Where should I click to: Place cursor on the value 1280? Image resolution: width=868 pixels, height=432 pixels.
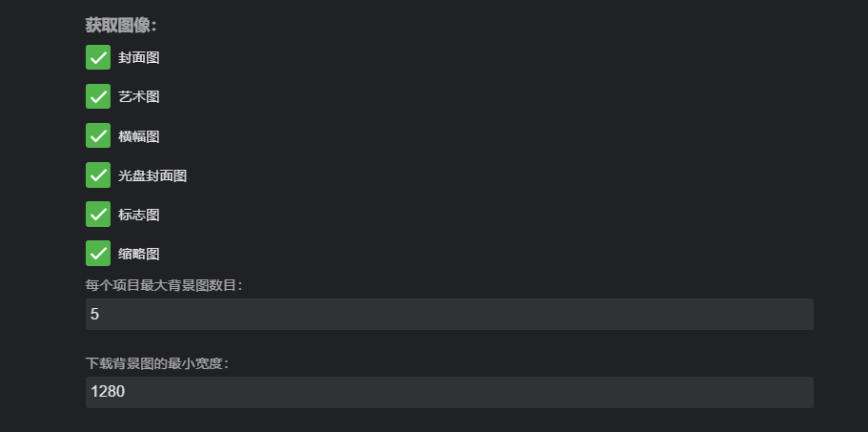click(x=109, y=392)
